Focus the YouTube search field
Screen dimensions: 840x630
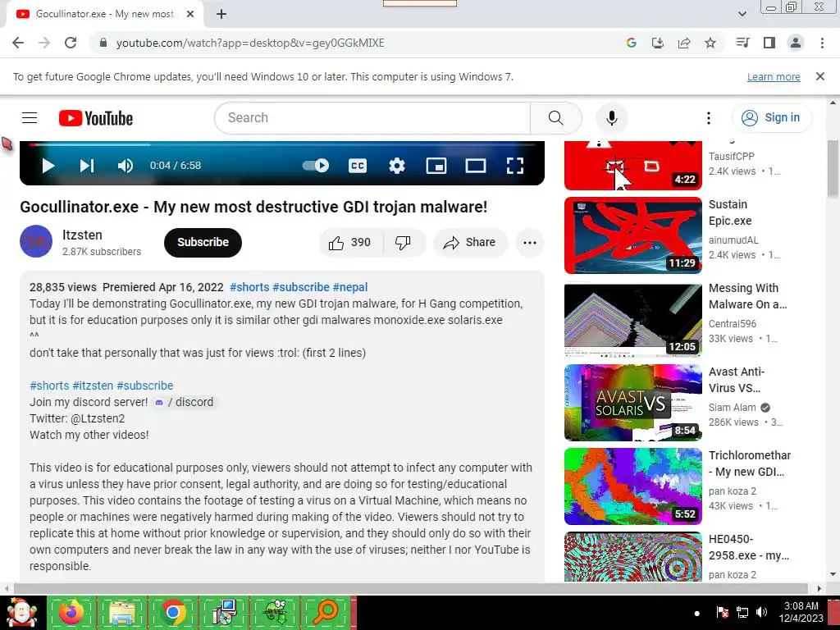coord(372,118)
